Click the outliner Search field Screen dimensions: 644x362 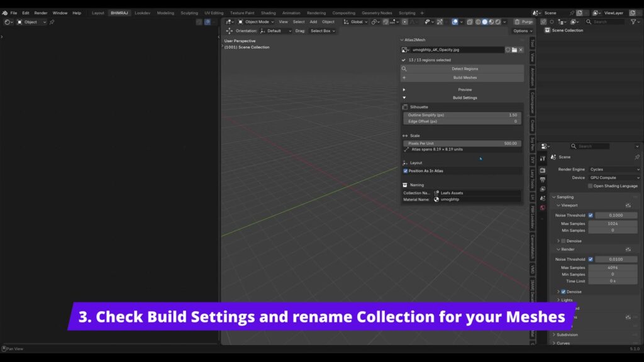605,22
